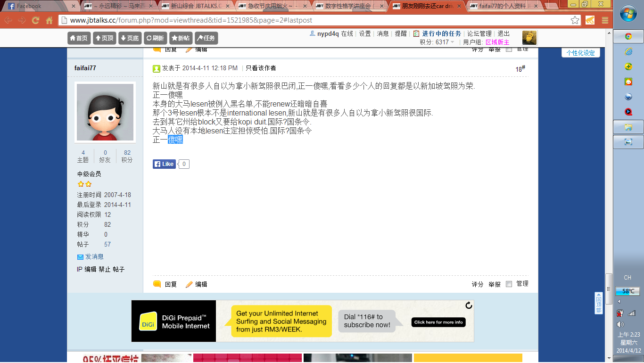Click the 刷新 refresh button in forum toolbar
The image size is (644, 363).
point(155,38)
